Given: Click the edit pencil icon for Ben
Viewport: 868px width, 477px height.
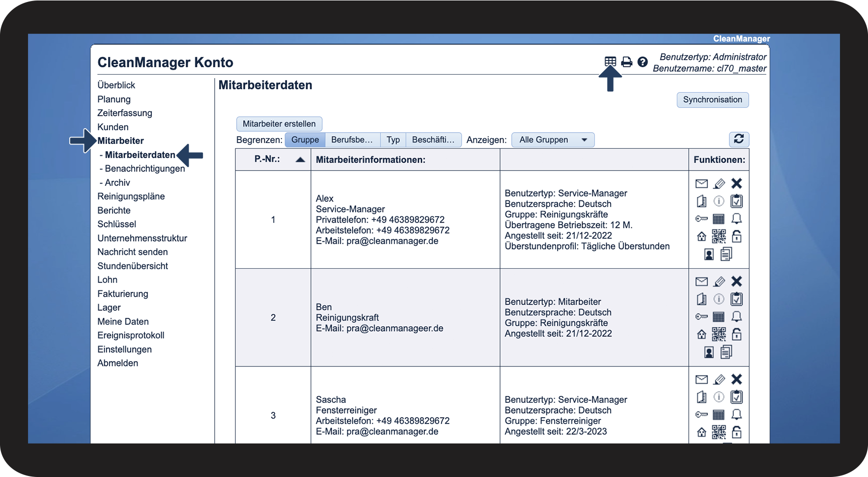Looking at the screenshot, I should tap(719, 281).
